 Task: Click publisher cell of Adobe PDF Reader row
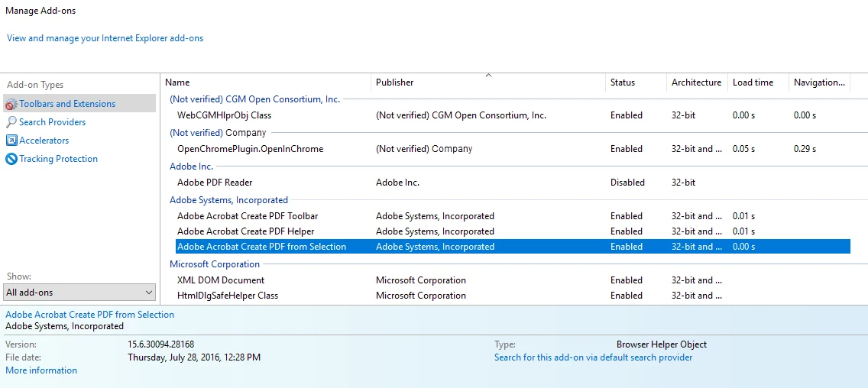click(397, 182)
